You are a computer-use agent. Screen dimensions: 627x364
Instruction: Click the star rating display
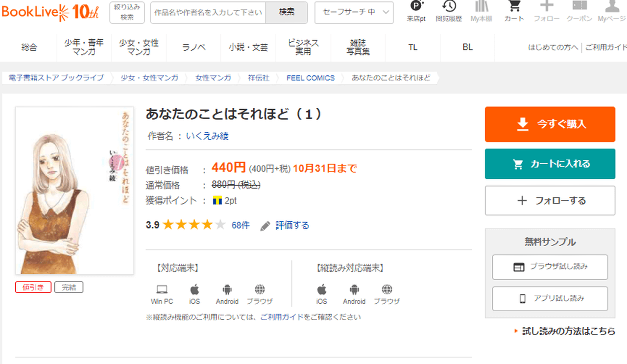click(193, 225)
